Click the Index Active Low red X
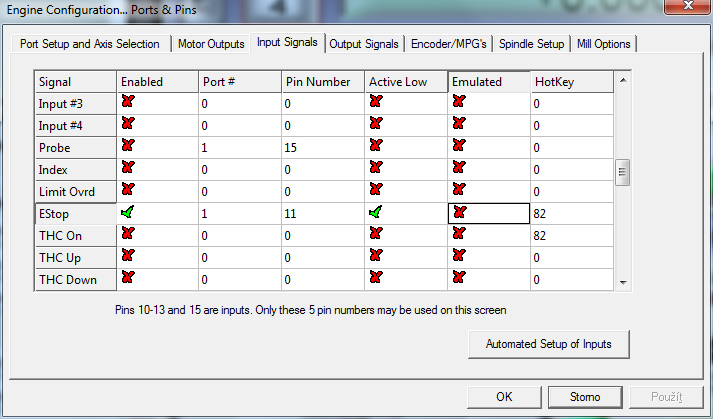This screenshot has height=419, width=713. tap(376, 168)
